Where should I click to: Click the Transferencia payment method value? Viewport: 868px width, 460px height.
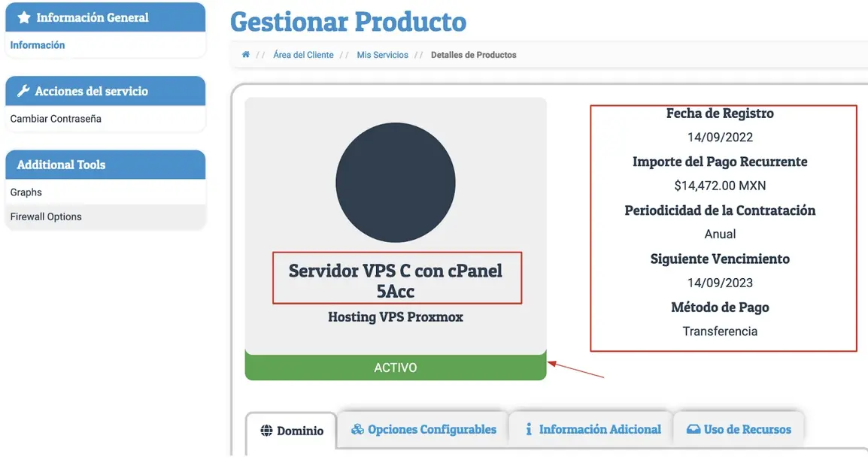pyautogui.click(x=720, y=331)
